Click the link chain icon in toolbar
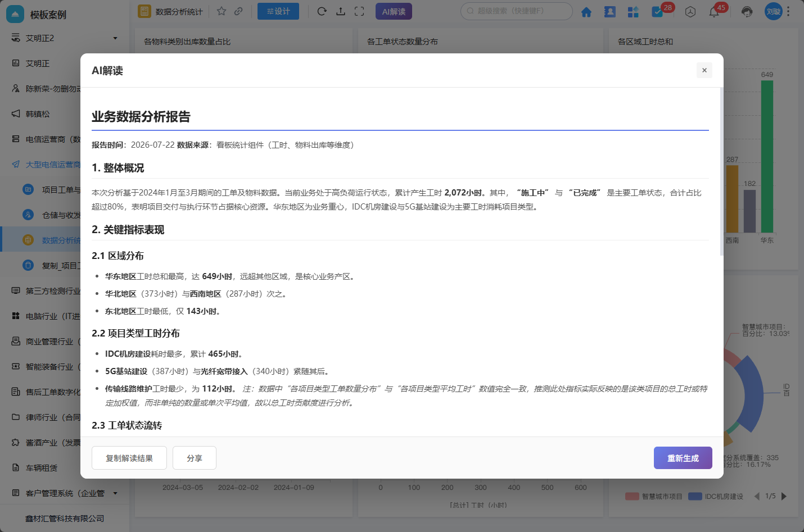Viewport: 804px width, 532px height. 238,11
